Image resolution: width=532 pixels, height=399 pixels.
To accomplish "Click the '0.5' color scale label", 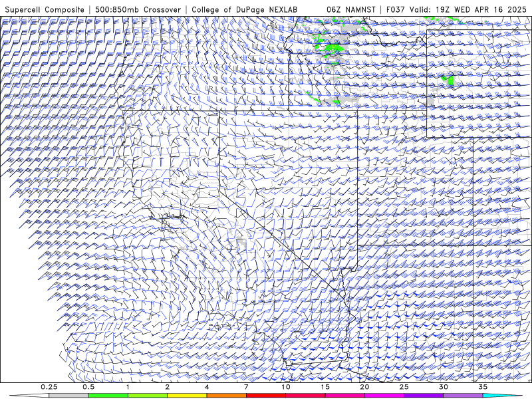I will [88, 387].
